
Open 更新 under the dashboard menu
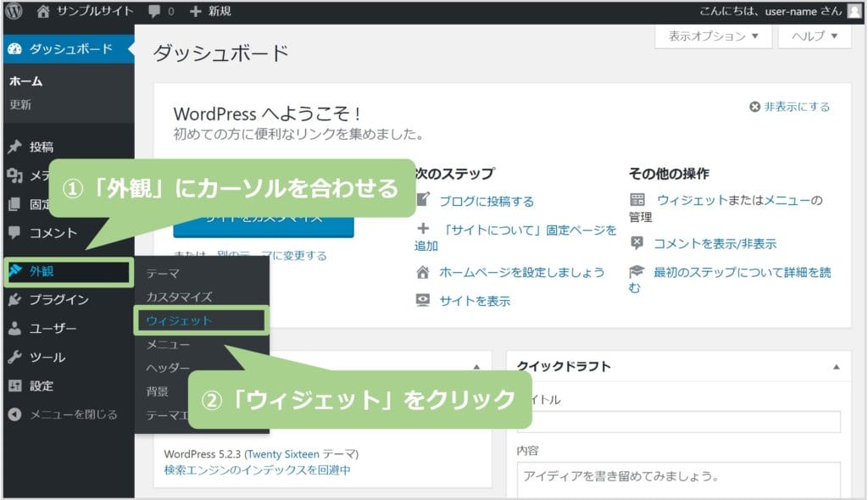tap(20, 104)
